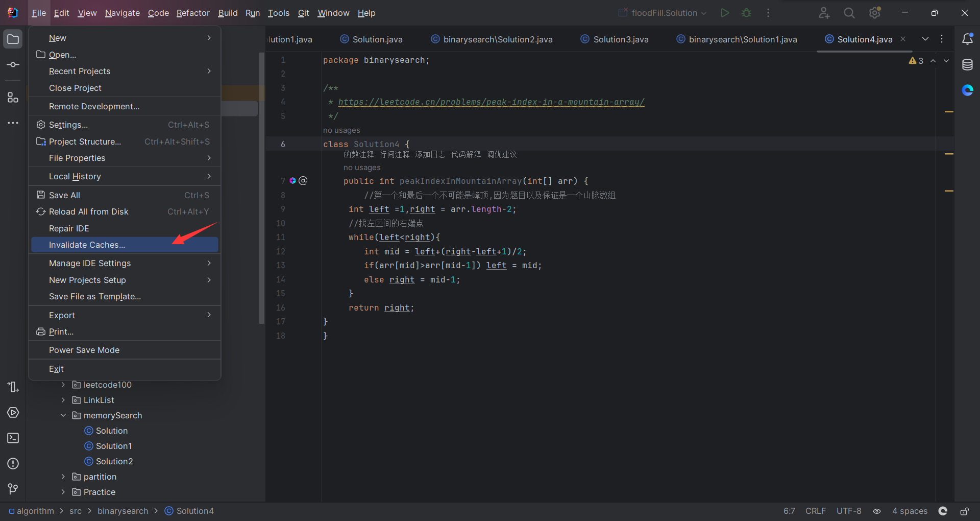Open run toolbar more actions menu
The image size is (980, 521).
pyautogui.click(x=768, y=13)
